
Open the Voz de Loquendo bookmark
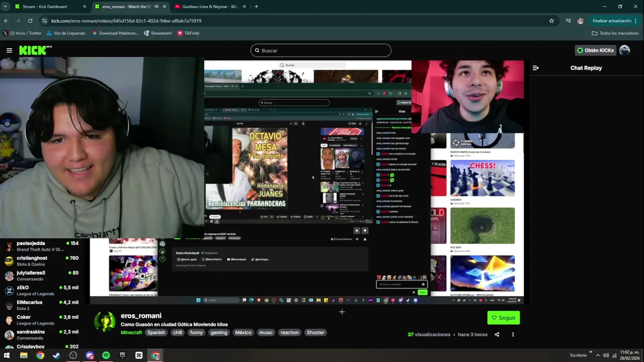click(66, 33)
